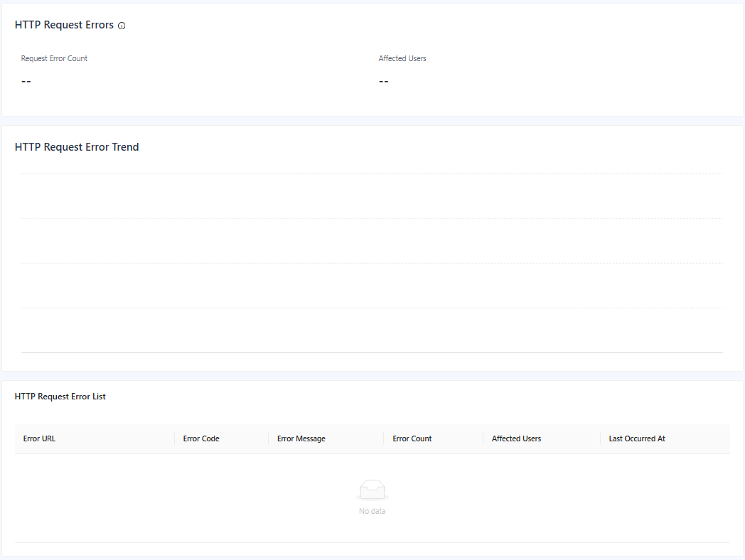The width and height of the screenshot is (745, 560).
Task: Click the HTTP Request Error List title
Action: click(x=60, y=397)
